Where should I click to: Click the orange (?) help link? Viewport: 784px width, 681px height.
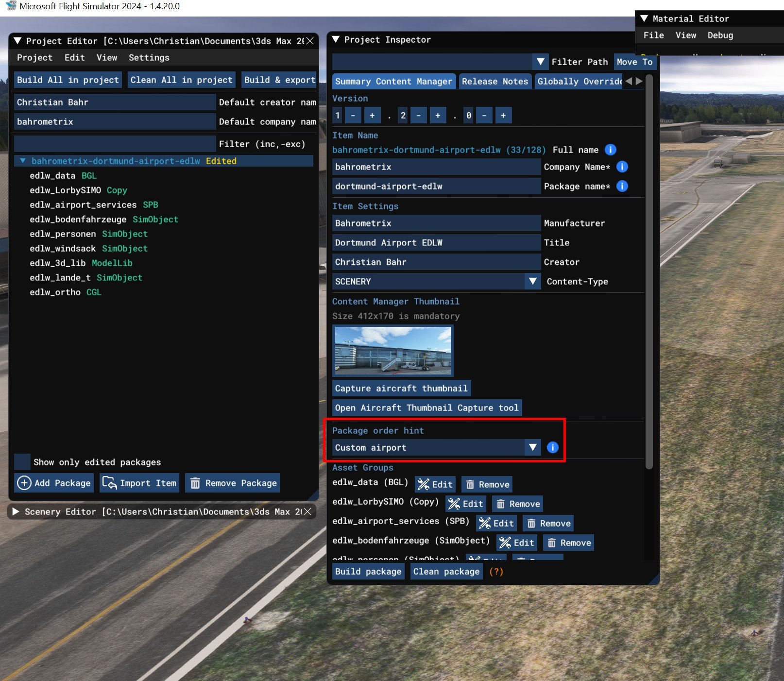click(496, 571)
